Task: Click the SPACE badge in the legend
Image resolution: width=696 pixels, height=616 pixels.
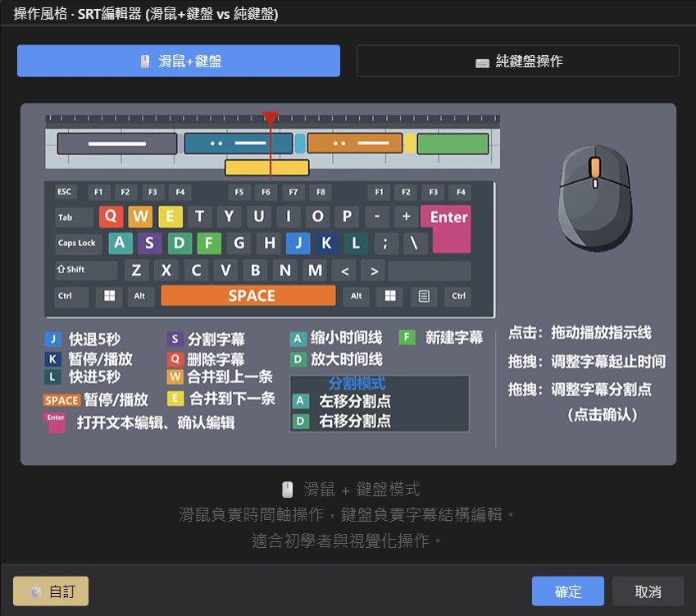Action: [61, 400]
